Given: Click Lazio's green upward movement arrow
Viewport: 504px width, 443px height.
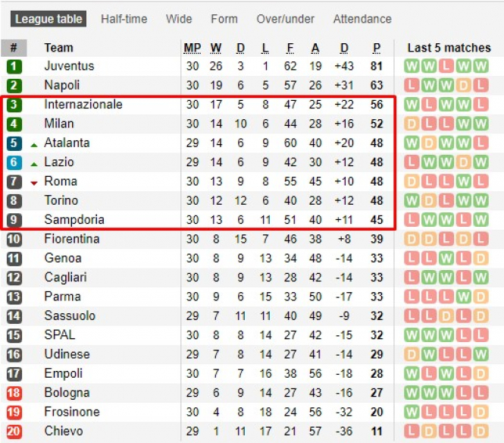Looking at the screenshot, I should click(x=34, y=164).
